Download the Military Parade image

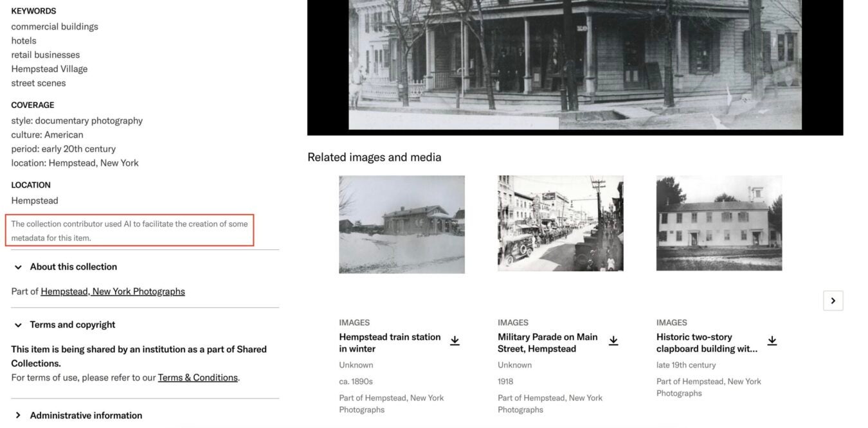point(613,340)
